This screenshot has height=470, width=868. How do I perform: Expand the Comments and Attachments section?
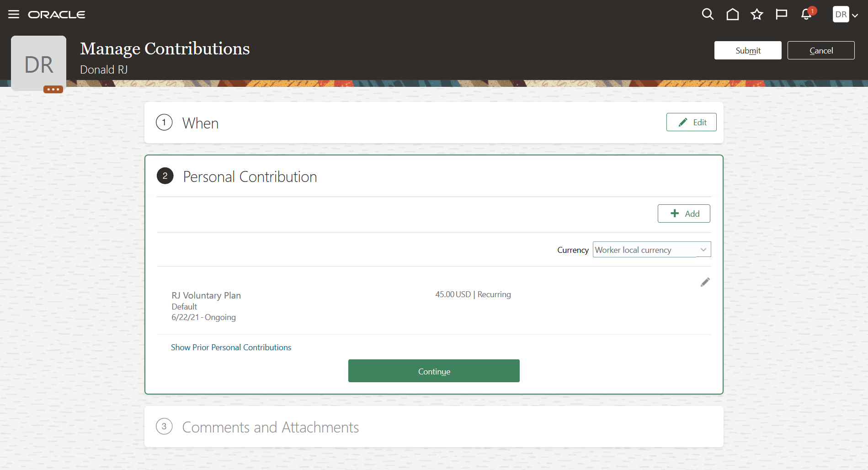coord(270,427)
